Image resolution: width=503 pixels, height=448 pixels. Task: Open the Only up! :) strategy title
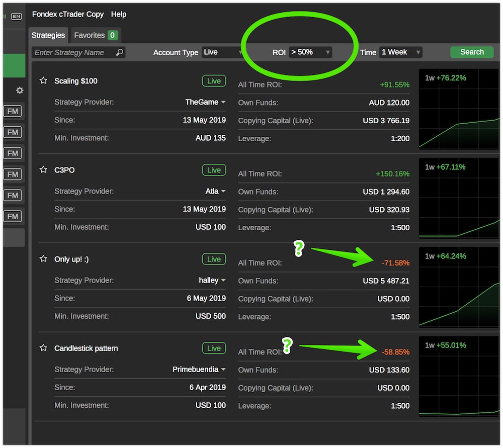click(71, 259)
